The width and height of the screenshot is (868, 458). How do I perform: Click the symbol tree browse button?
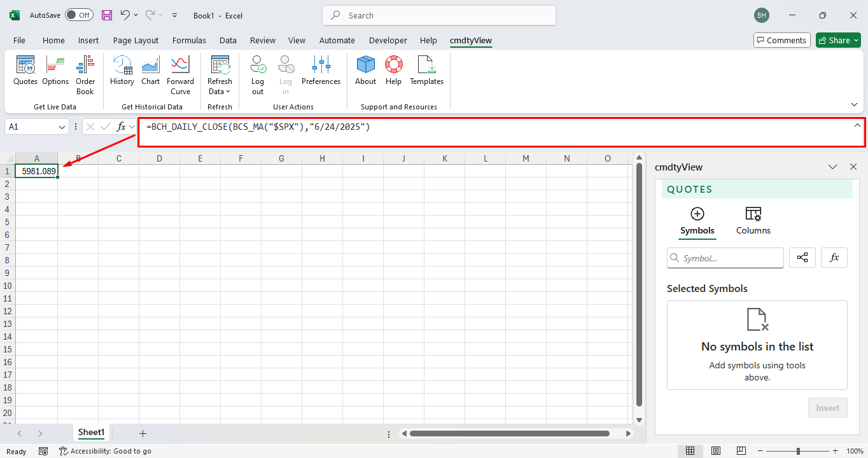click(x=802, y=258)
